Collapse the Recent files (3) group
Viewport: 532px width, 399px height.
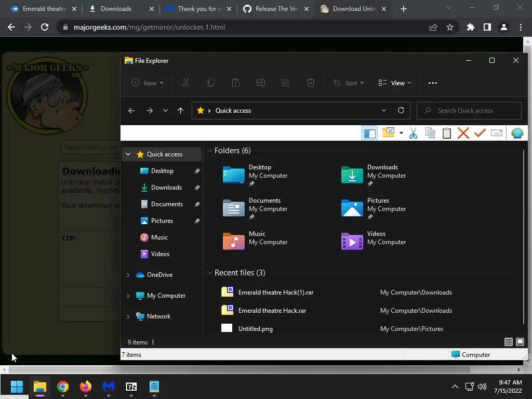pyautogui.click(x=209, y=273)
